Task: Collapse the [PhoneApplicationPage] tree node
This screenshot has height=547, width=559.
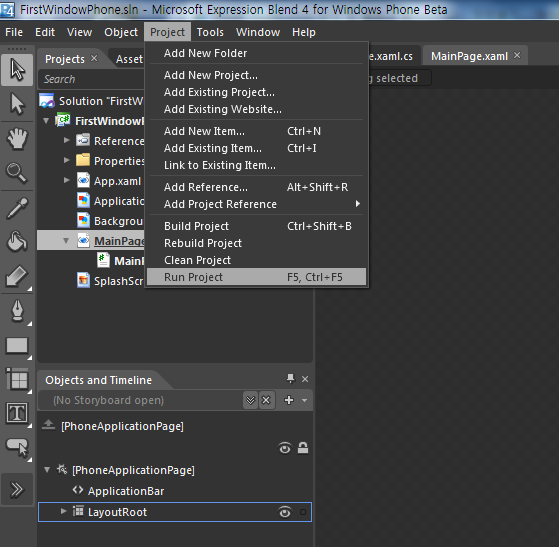Action: (47, 470)
